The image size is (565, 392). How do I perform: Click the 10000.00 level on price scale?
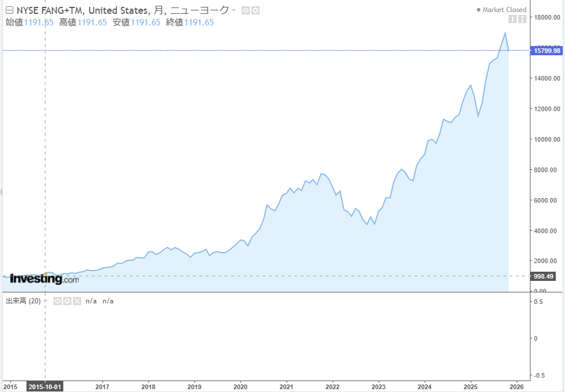[547, 139]
